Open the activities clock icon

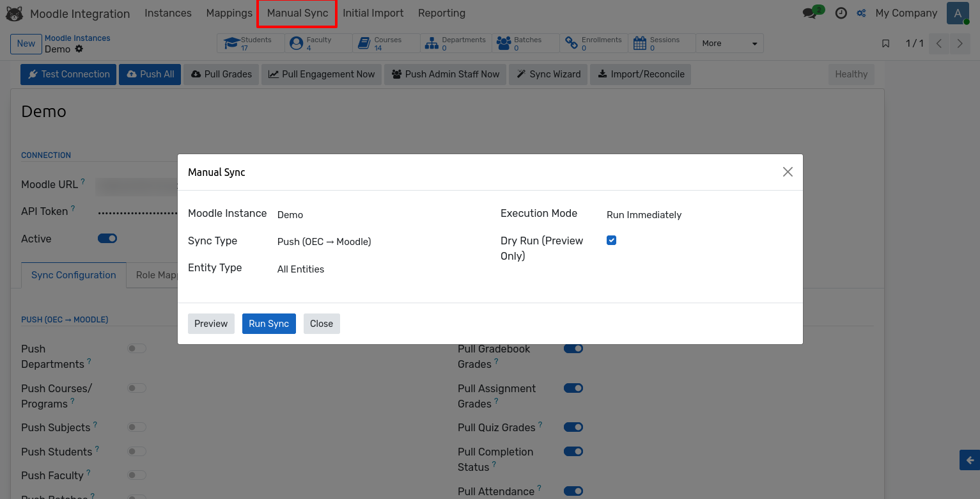click(841, 13)
